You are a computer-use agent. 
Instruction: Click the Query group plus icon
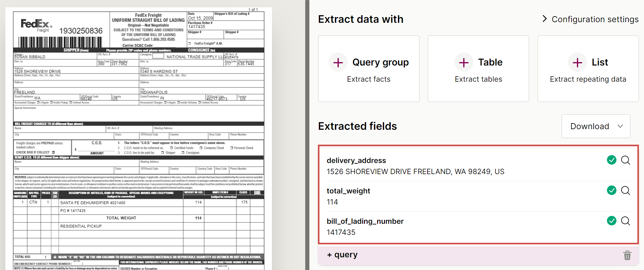coord(338,62)
